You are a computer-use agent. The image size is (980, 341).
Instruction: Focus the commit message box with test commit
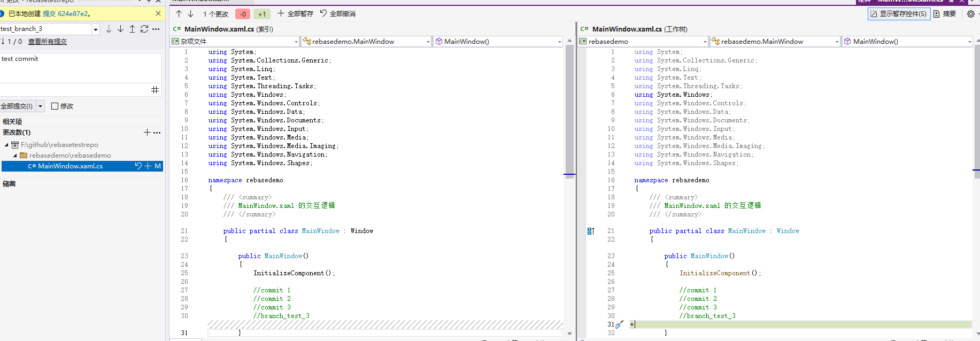81,68
